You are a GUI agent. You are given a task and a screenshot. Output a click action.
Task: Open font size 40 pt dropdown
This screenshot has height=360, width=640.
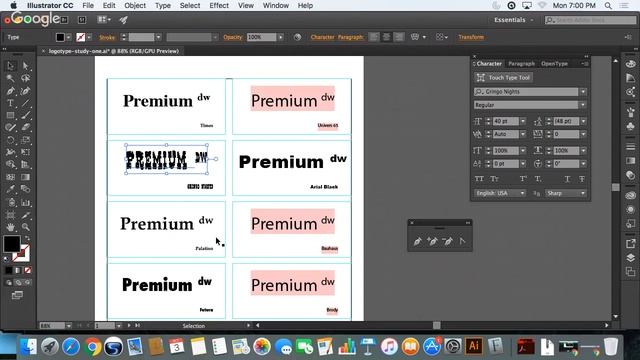(523, 121)
